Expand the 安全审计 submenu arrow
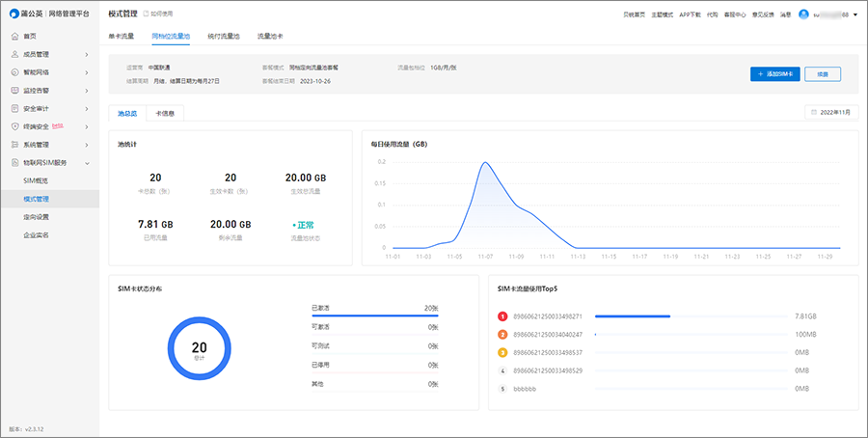Viewport: 868px width, 438px height. point(87,108)
